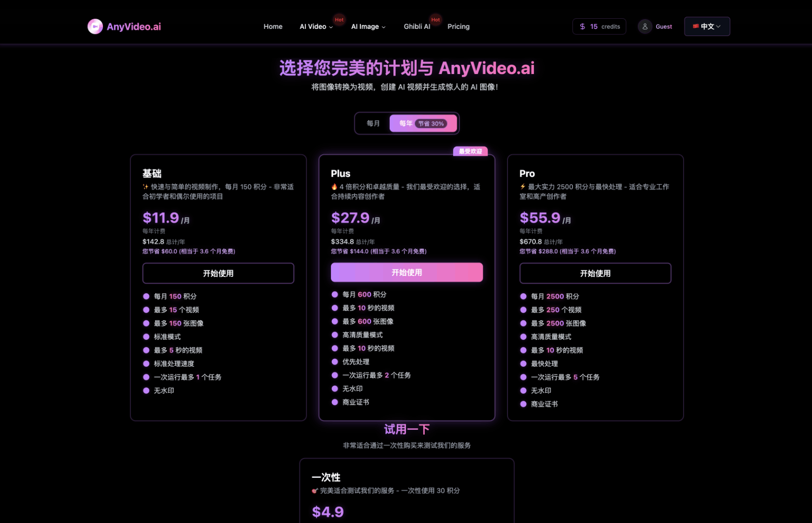Screen dimensions: 812x523
Task: Click the 试用一下 heading
Action: (x=407, y=429)
